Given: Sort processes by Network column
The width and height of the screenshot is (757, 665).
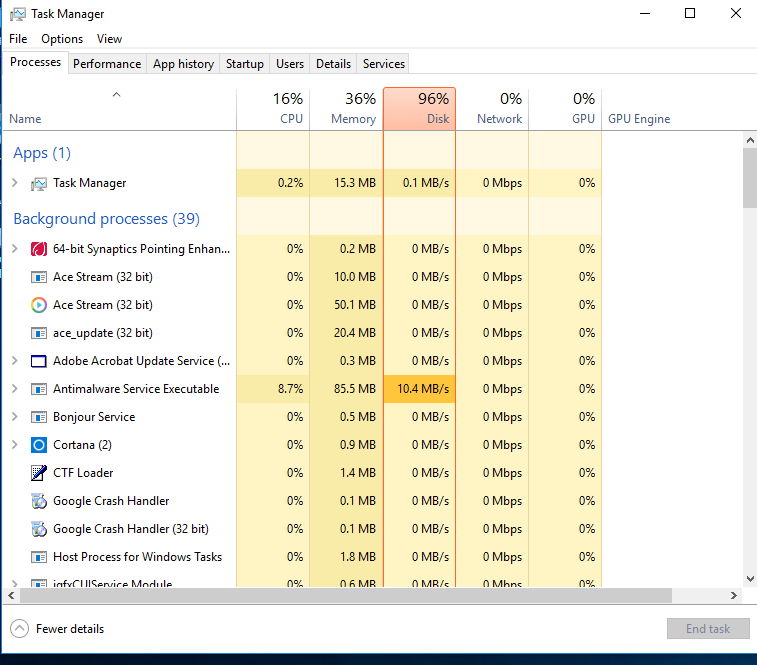Looking at the screenshot, I should pos(492,109).
